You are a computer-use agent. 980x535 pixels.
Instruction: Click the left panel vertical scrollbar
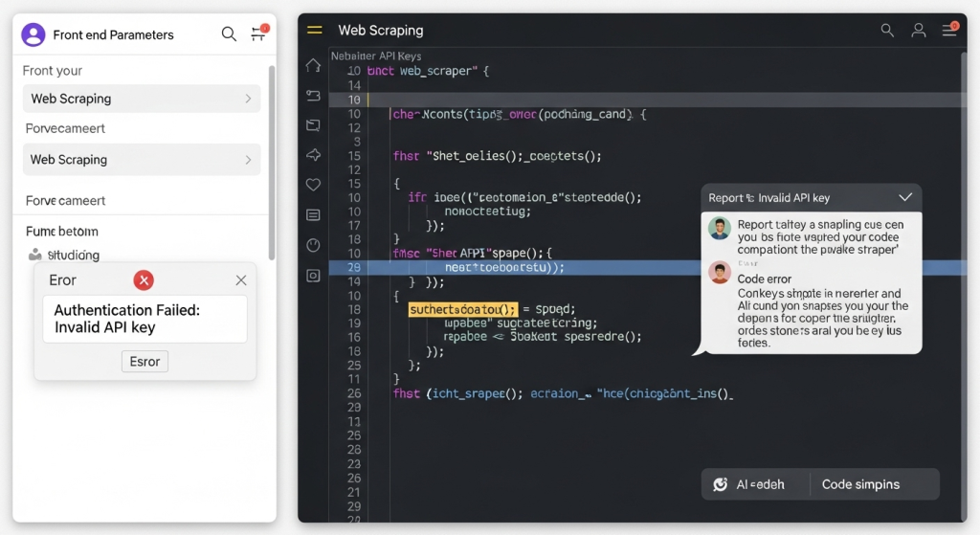(272, 163)
